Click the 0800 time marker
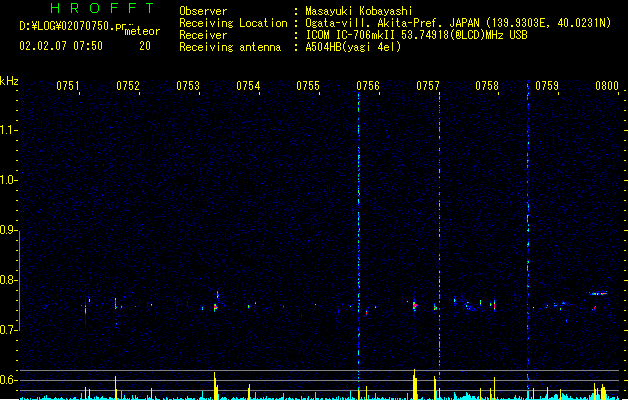 (607, 86)
